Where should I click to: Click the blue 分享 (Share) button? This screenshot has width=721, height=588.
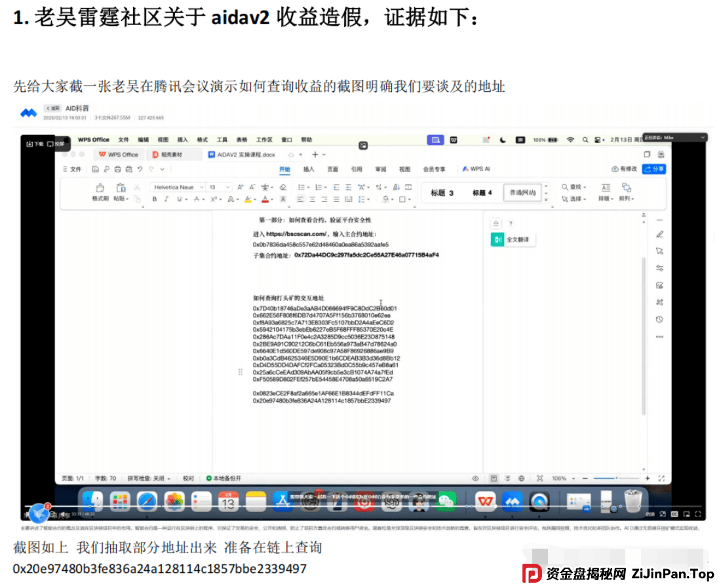[x=653, y=169]
